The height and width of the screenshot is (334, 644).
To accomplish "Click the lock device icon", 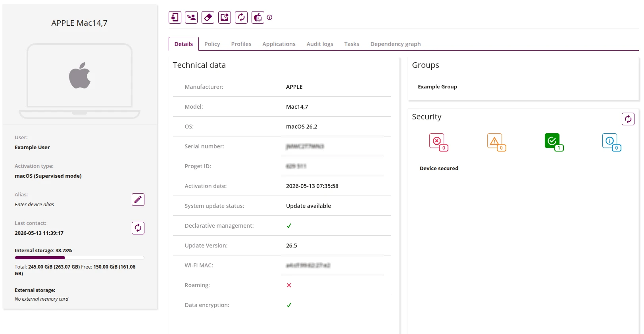I will click(x=175, y=17).
